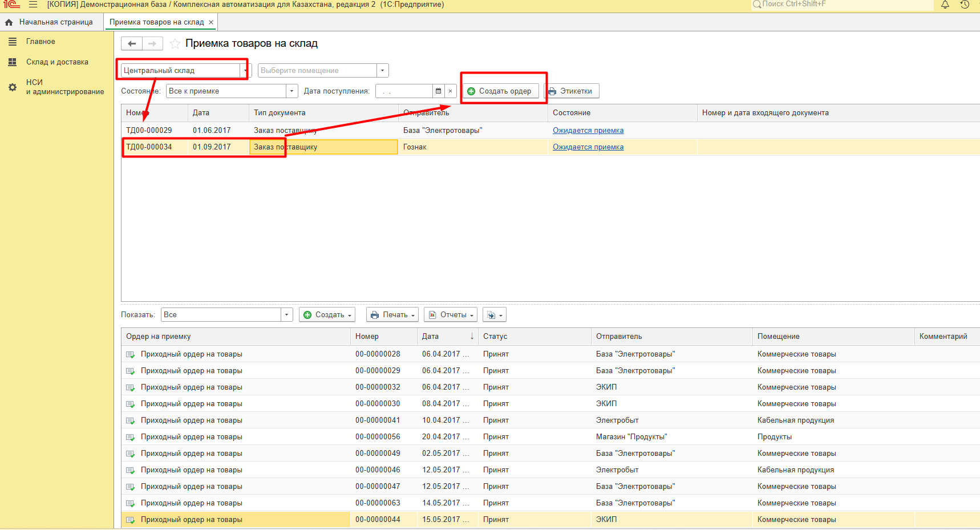Open Ожидается приемка link for ТД00-000029
The image size is (980, 530).
click(x=588, y=131)
